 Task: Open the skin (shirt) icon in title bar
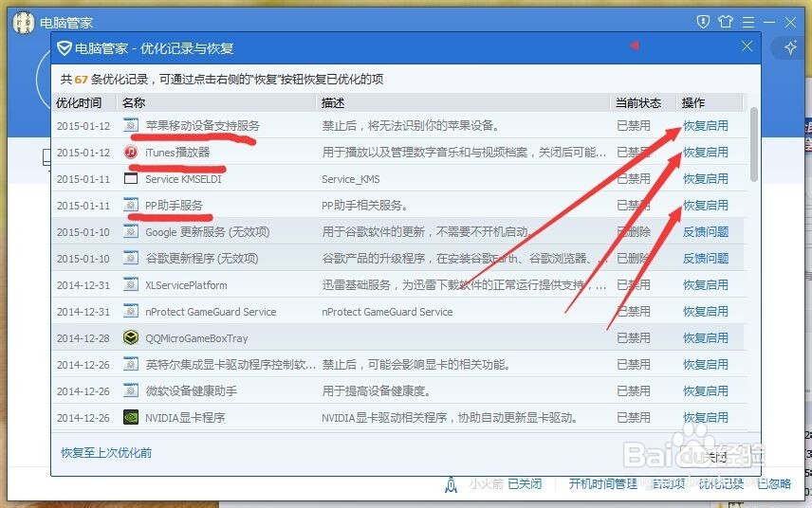(726, 22)
